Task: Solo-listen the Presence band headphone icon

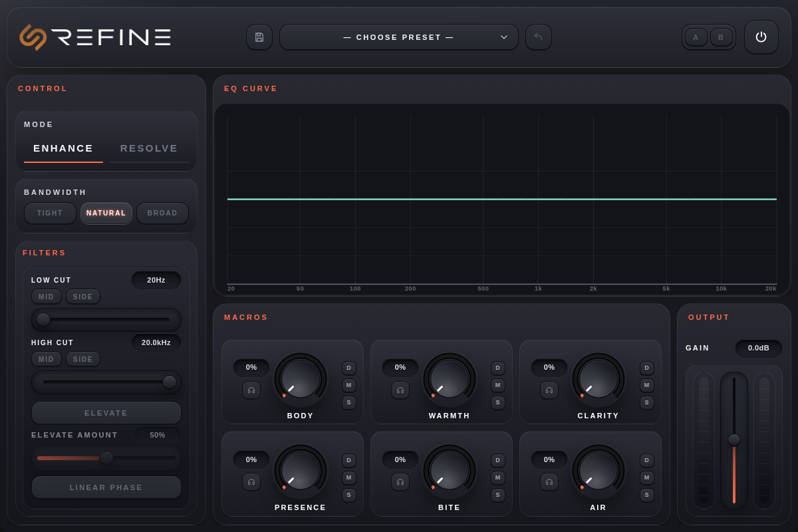Action: point(251,482)
